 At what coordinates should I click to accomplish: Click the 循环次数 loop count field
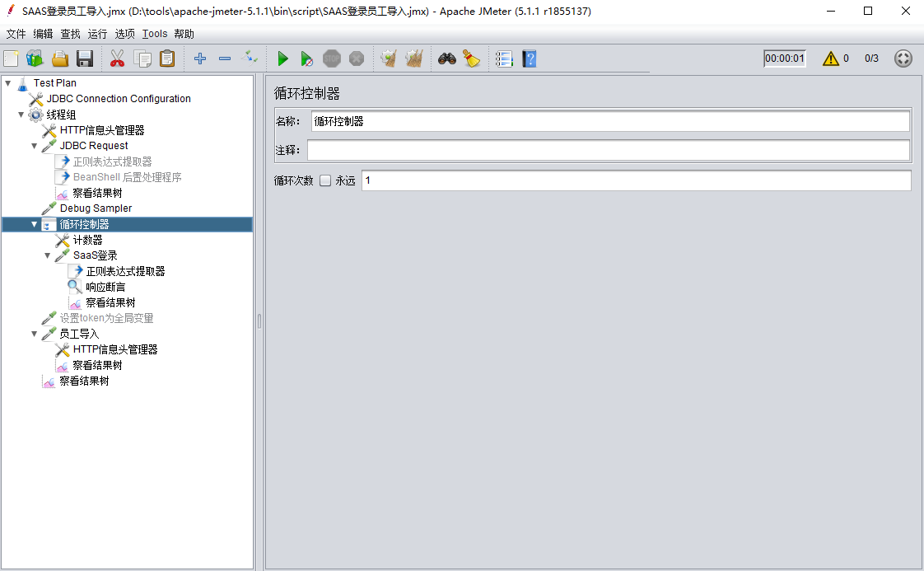coord(636,180)
